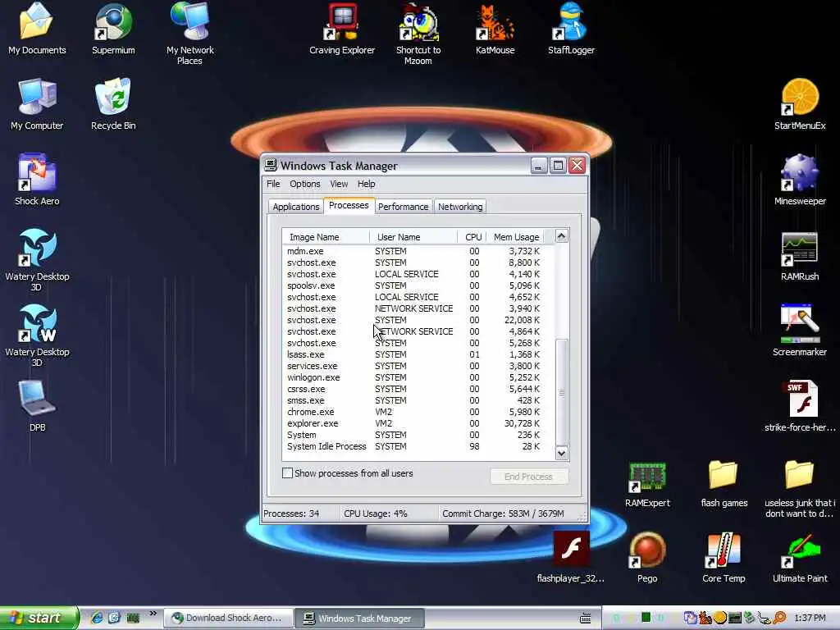840x630 pixels.
Task: Select the Pego desktop shortcut
Action: (x=647, y=557)
